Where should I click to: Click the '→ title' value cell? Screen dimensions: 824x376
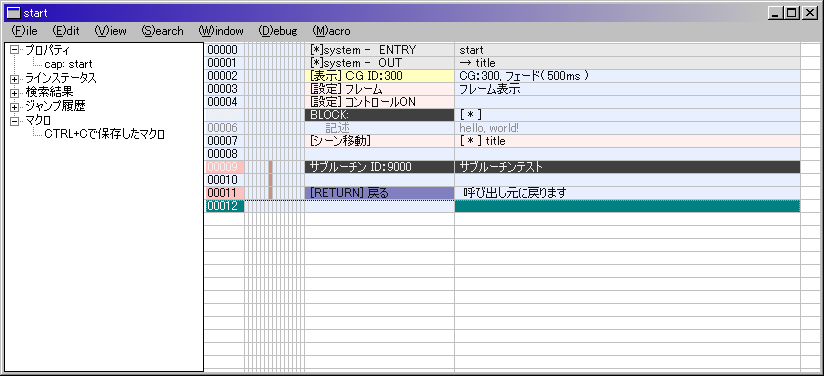click(627, 63)
